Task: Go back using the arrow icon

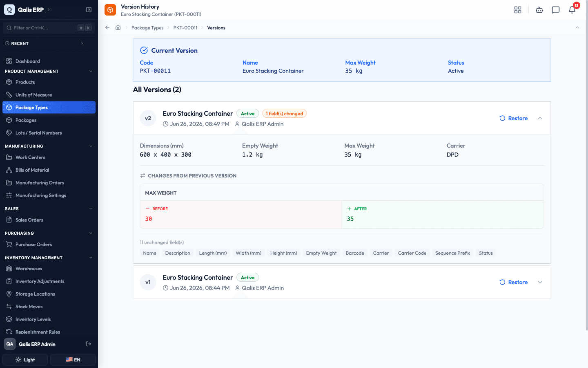Action: (x=107, y=27)
